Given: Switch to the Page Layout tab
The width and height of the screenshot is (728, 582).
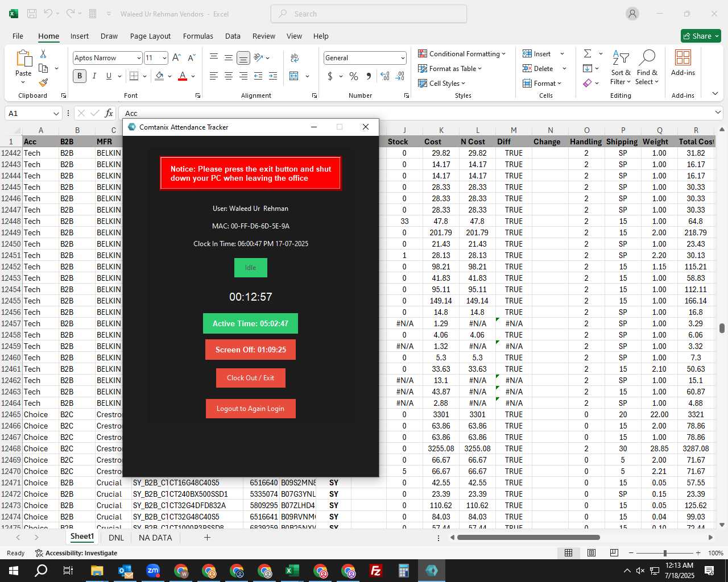Looking at the screenshot, I should pos(150,36).
